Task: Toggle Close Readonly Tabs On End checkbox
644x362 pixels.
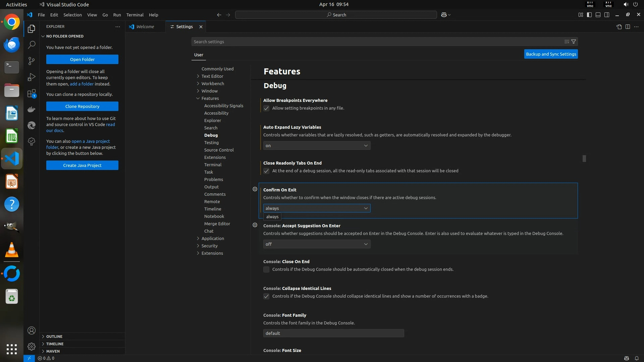Action: coord(266,171)
